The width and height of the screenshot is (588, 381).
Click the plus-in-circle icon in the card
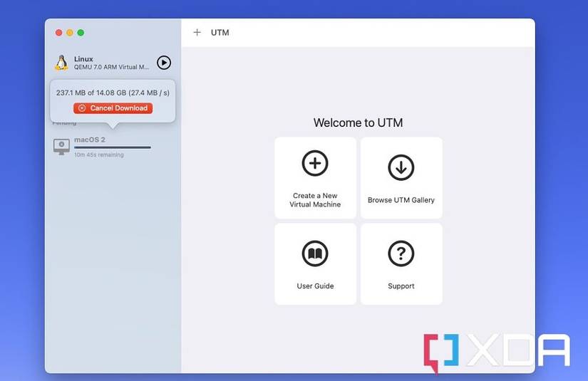[x=315, y=163]
